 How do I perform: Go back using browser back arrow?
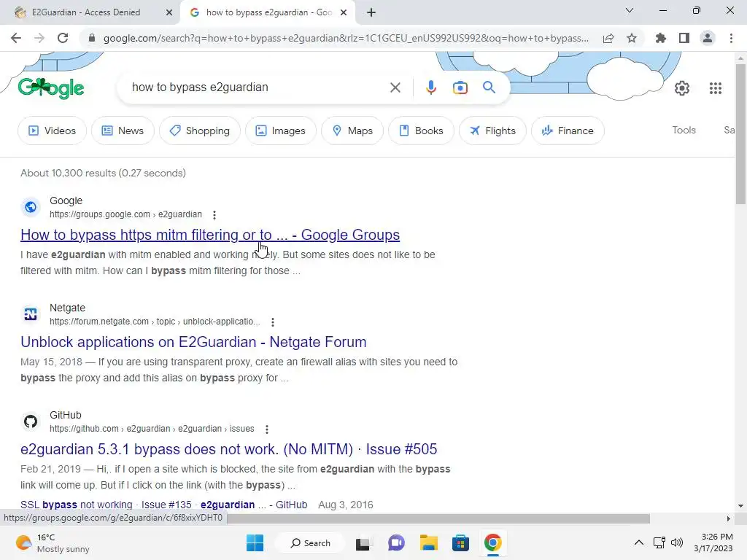tap(16, 38)
